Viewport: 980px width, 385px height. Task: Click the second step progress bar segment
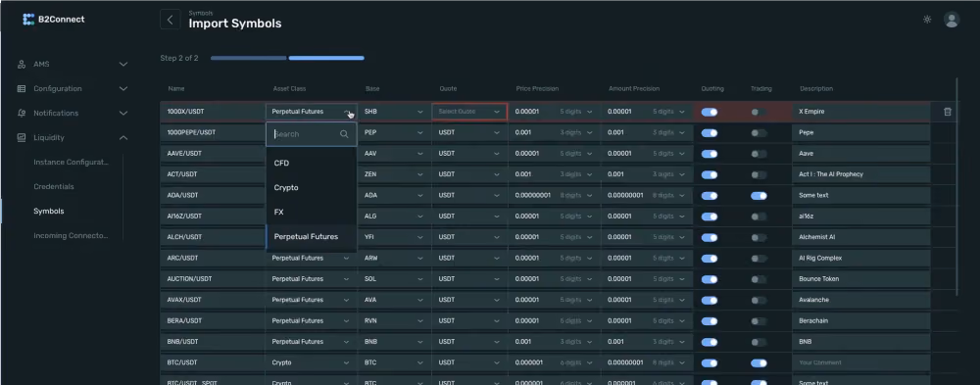click(x=326, y=58)
